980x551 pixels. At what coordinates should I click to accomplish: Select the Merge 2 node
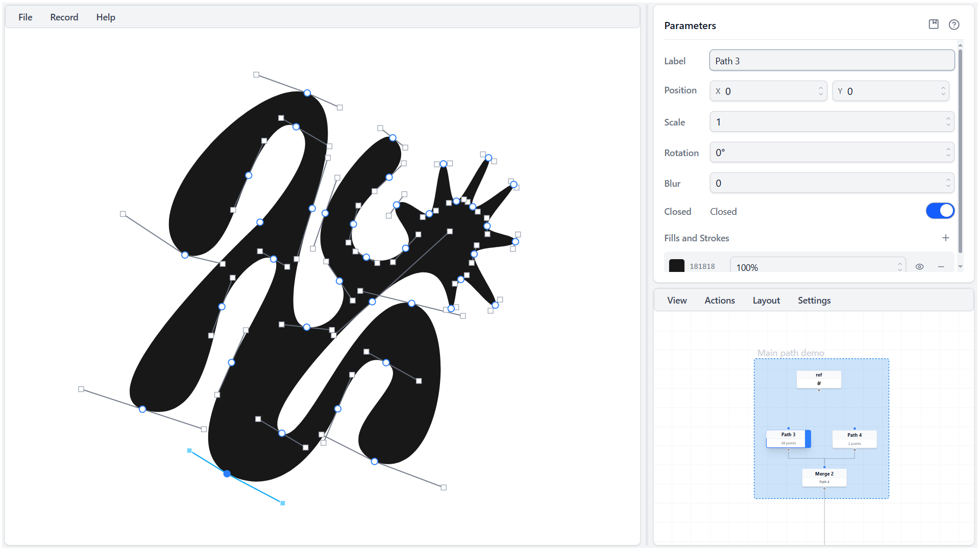coord(824,477)
